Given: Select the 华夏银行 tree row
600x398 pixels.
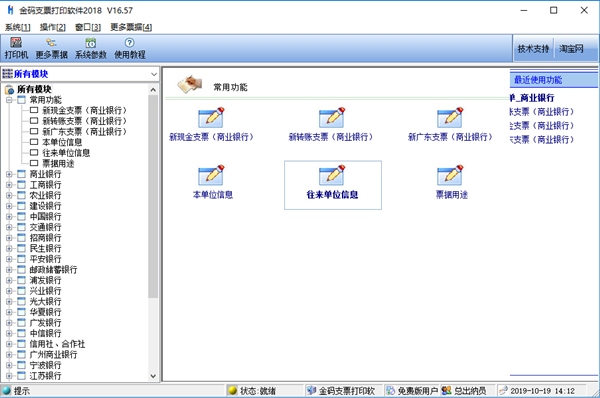Looking at the screenshot, I should pyautogui.click(x=45, y=312).
